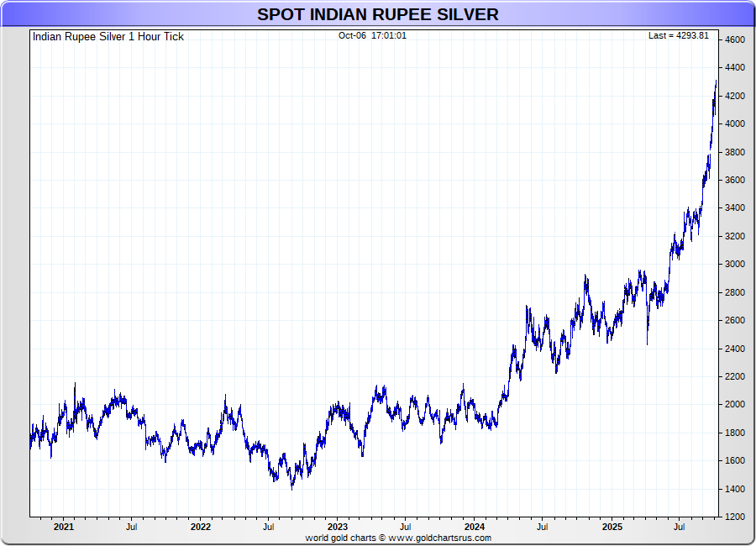
Task: Click the 3600 price axis label
Action: [x=735, y=181]
